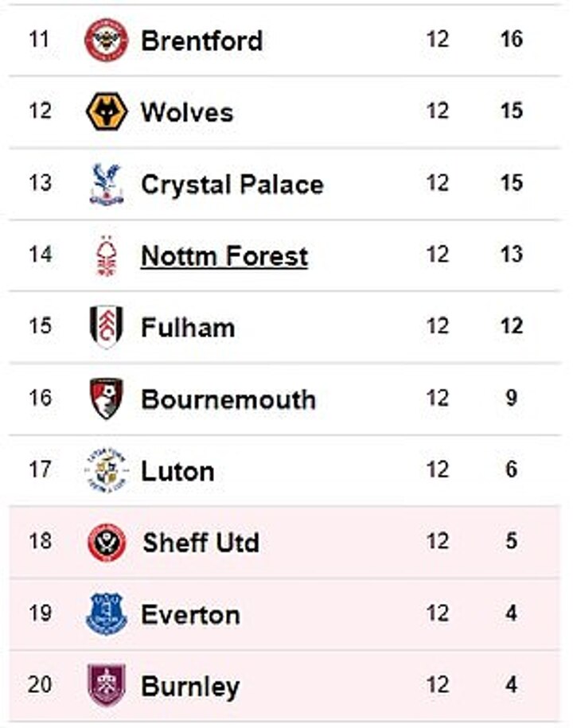Viewport: 573px width, 728px height.
Task: Click the Luton club crest
Action: click(107, 470)
